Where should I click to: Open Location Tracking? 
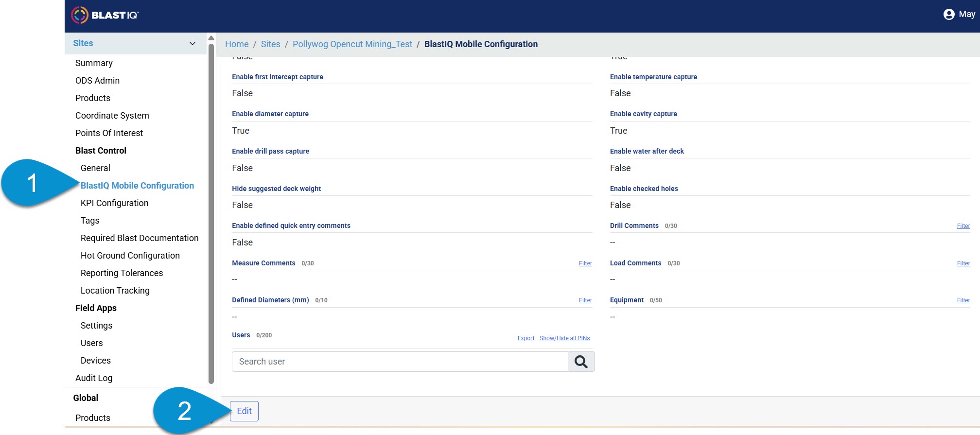[115, 291]
